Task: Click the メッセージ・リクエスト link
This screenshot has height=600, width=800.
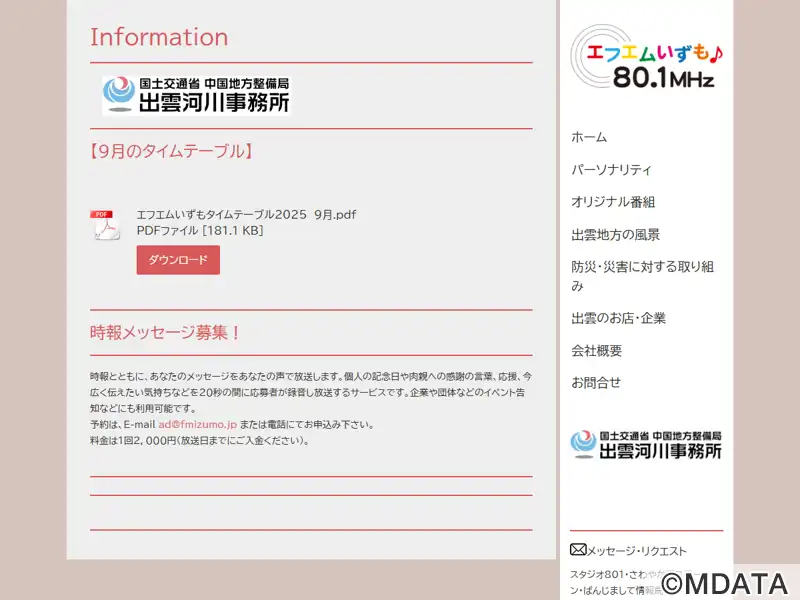Action: click(x=637, y=551)
